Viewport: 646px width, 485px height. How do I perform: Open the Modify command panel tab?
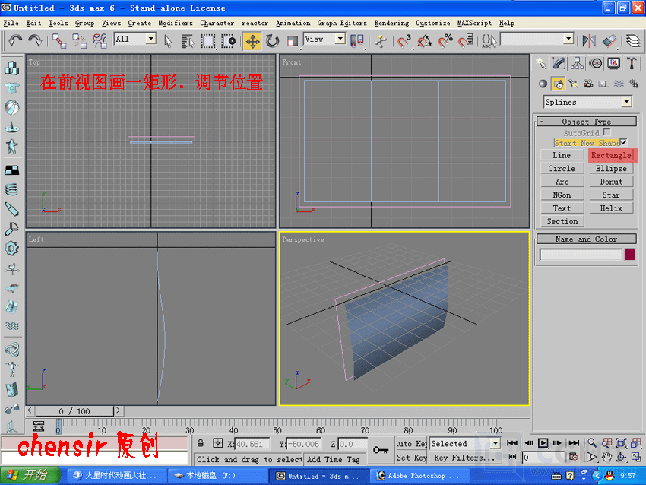tap(559, 63)
